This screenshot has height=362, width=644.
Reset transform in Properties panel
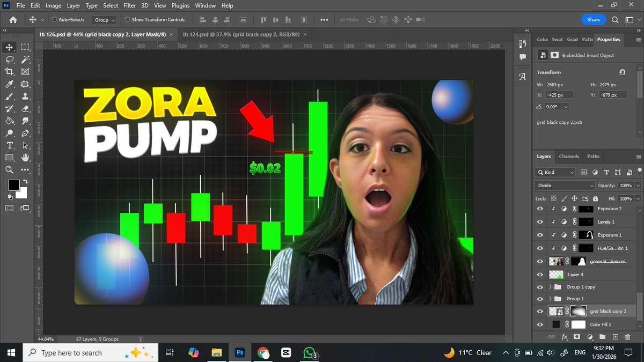[622, 72]
